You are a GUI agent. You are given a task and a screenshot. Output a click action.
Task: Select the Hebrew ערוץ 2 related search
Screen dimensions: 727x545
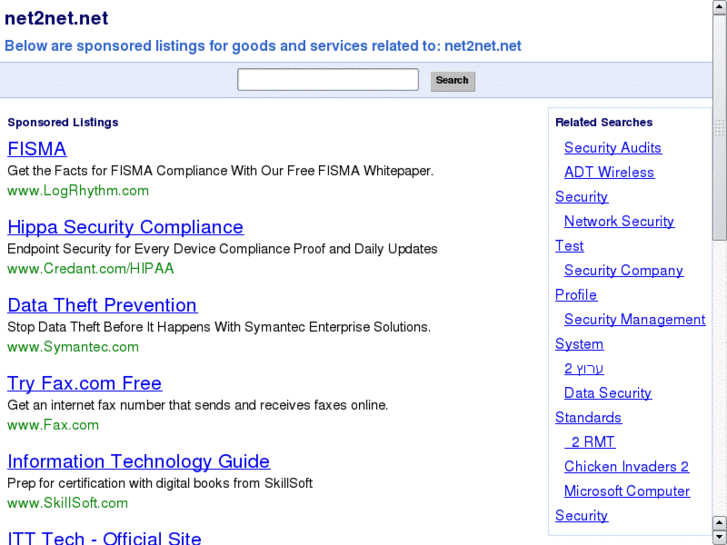[584, 369]
